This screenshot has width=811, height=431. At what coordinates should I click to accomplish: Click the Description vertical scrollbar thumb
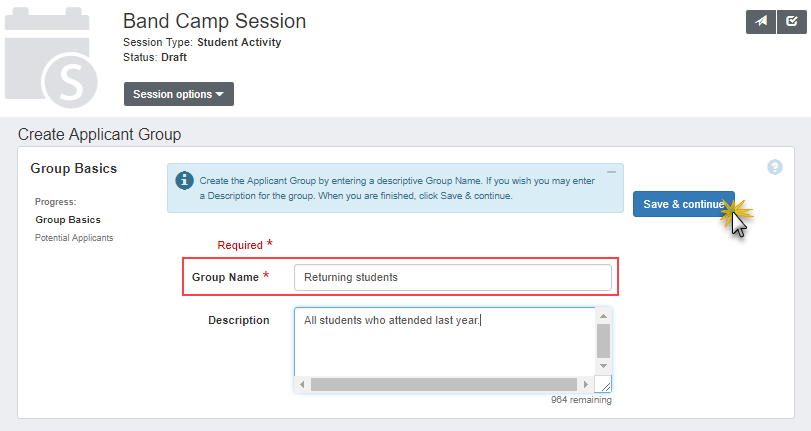[x=603, y=341]
